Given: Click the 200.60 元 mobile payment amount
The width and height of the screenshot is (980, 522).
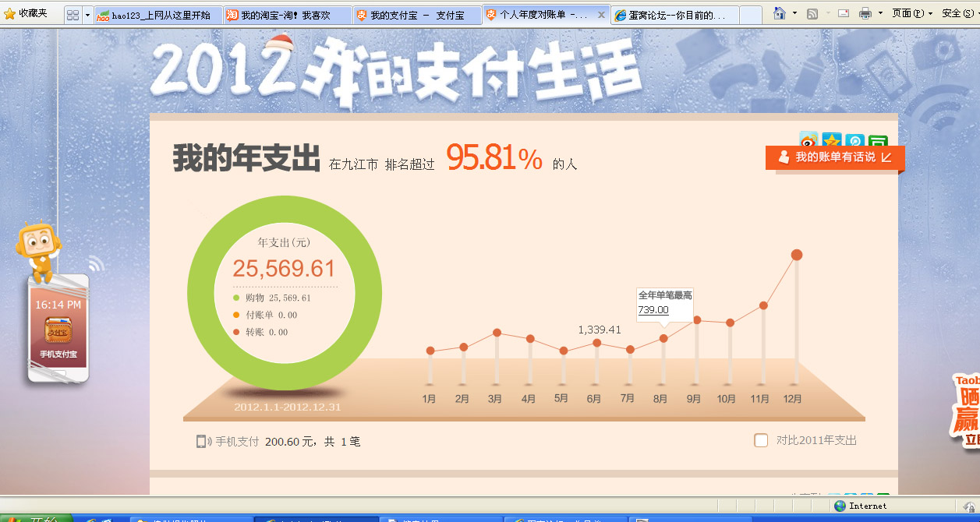Looking at the screenshot, I should pyautogui.click(x=288, y=442).
